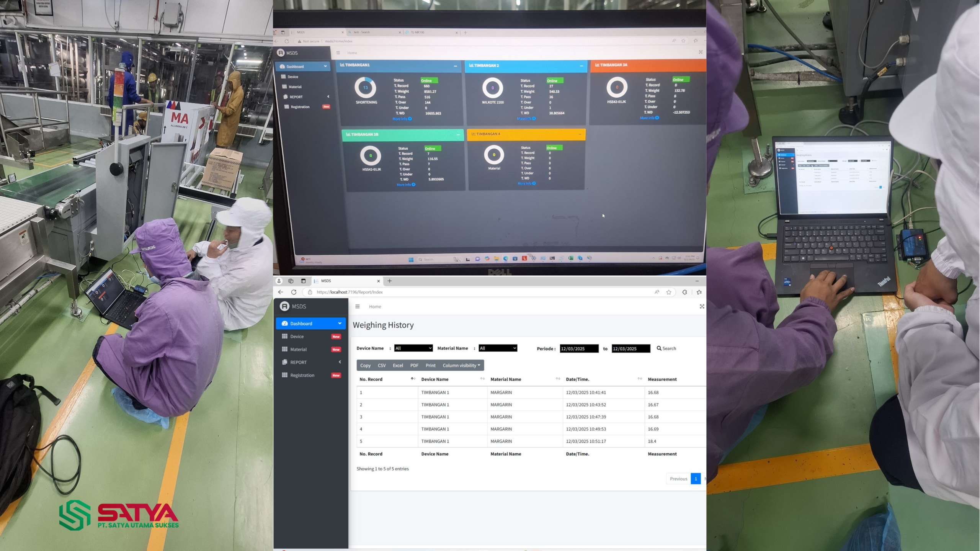Refresh the localhost Report/Index page
Viewport: 980px width, 551px height.
pos(294,292)
